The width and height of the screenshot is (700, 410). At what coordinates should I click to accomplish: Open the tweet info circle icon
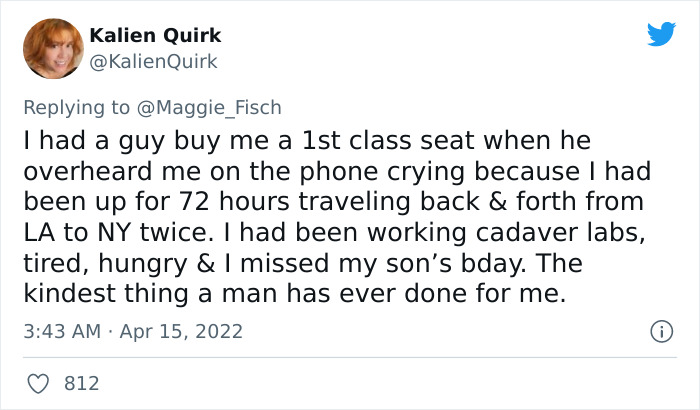click(x=659, y=331)
